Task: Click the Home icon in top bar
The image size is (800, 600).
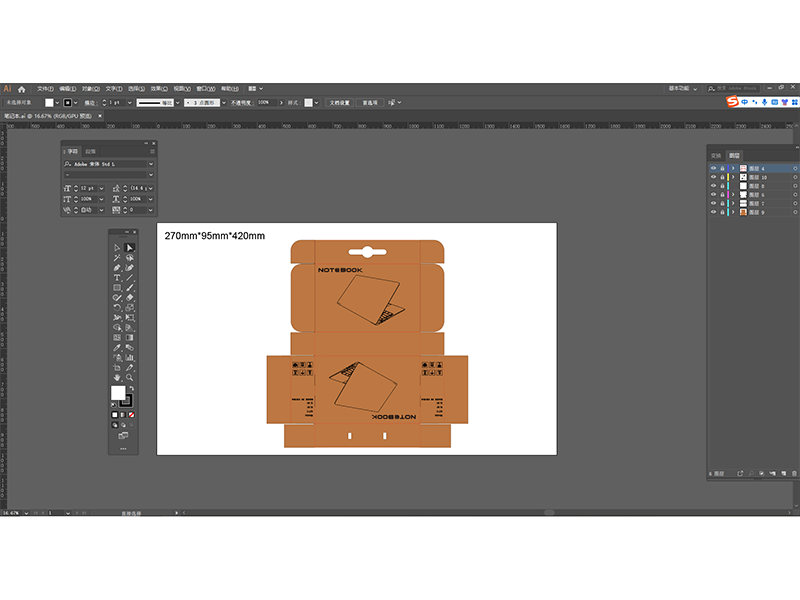Action: point(21,88)
